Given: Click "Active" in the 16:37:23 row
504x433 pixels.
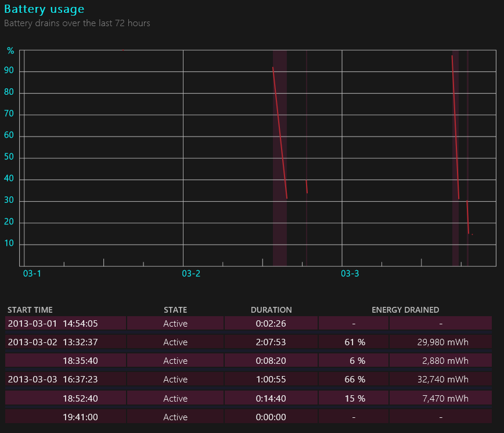Looking at the screenshot, I should pyautogui.click(x=175, y=380).
